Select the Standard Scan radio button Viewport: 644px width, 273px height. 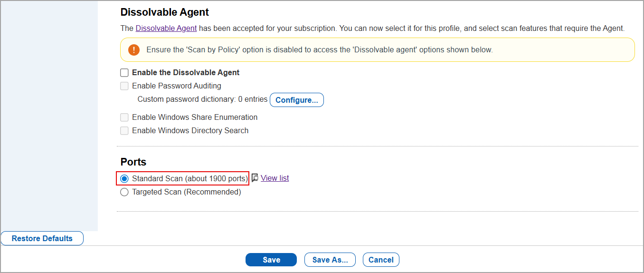(124, 179)
